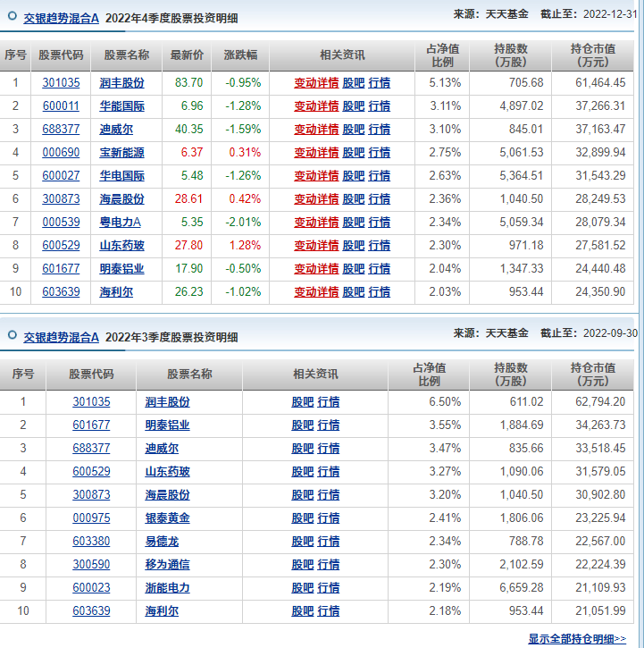
Task: Open 行情 for 海利尔 in Q3 table
Action: click(329, 610)
